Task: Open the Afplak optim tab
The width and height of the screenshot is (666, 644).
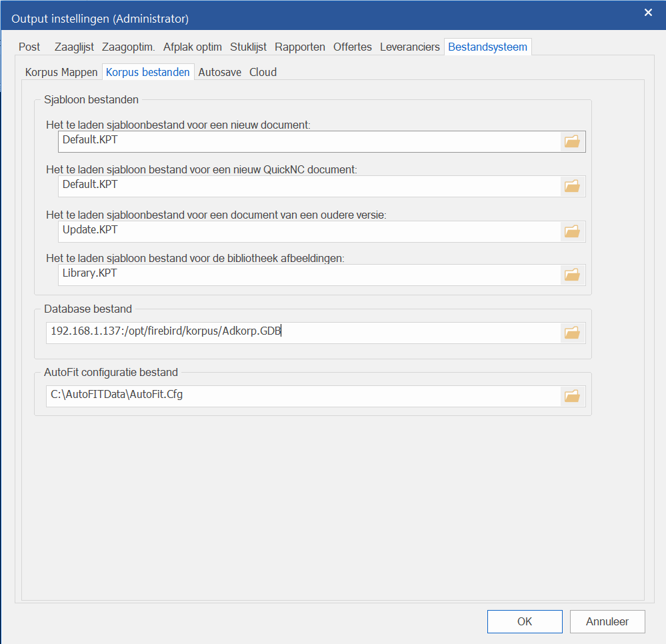Action: tap(193, 47)
